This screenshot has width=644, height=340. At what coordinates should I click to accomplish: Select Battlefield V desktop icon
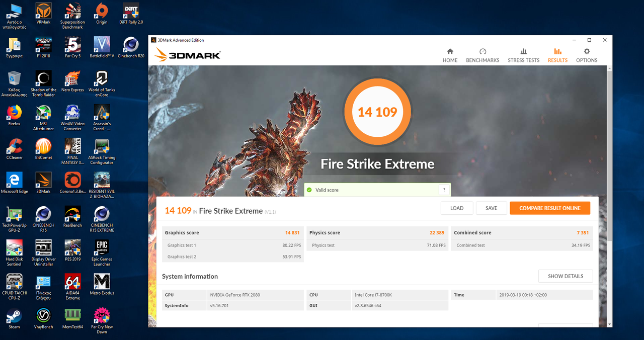click(x=102, y=48)
